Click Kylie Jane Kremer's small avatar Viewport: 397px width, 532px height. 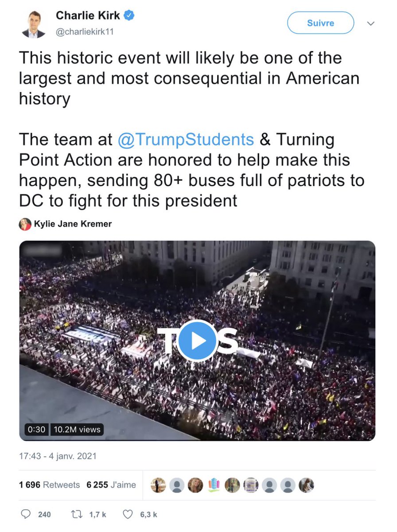click(x=25, y=224)
